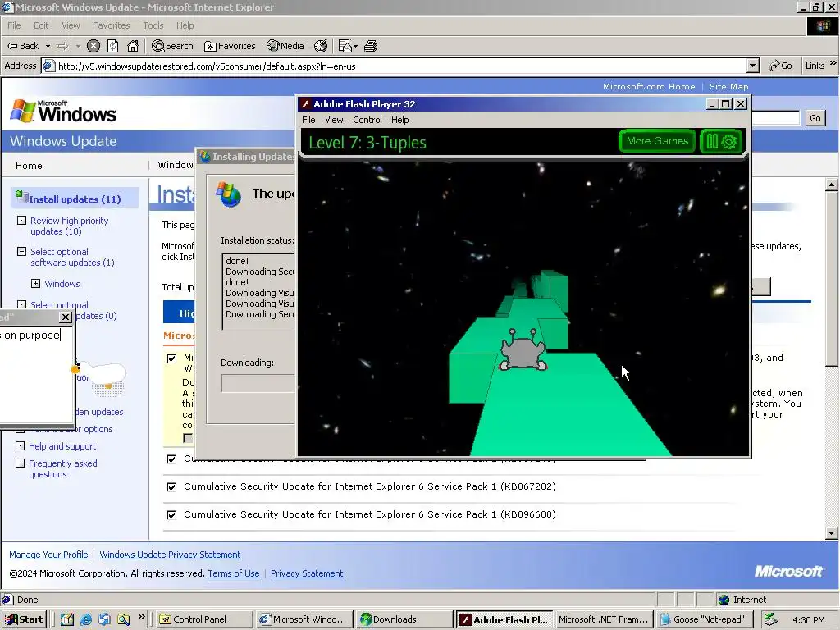Click the page scrollbar down arrow
Viewport: 840px width, 630px height.
pyautogui.click(x=831, y=533)
